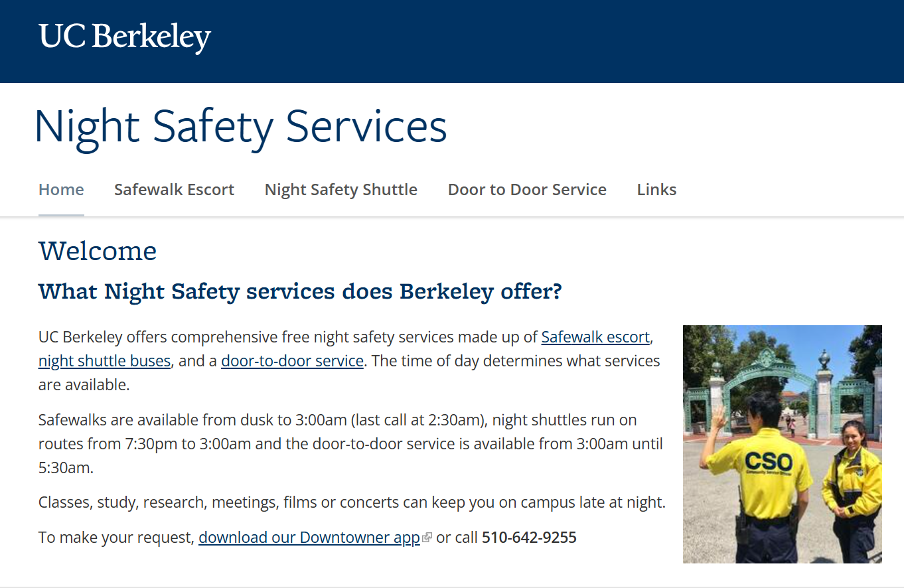The width and height of the screenshot is (904, 588).
Task: Select the Home tab
Action: coord(61,190)
